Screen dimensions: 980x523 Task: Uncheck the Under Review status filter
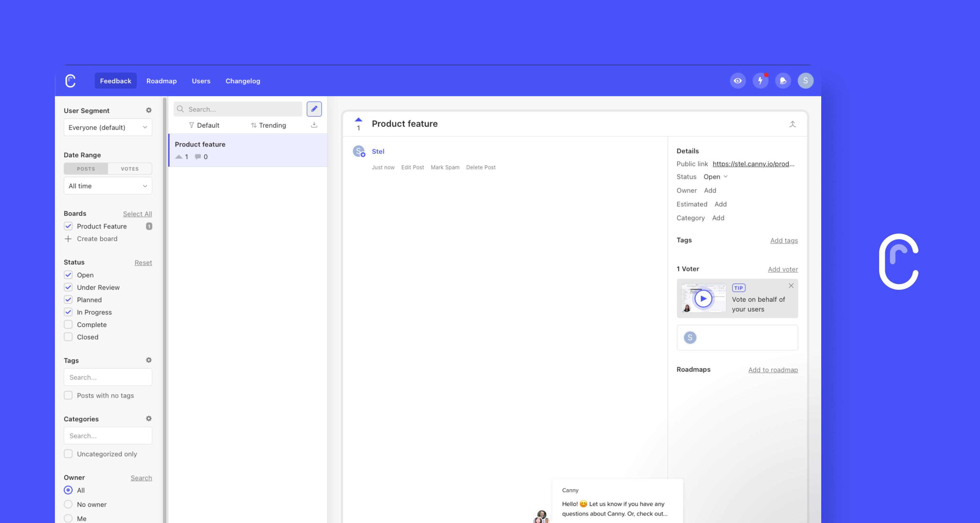pos(68,287)
